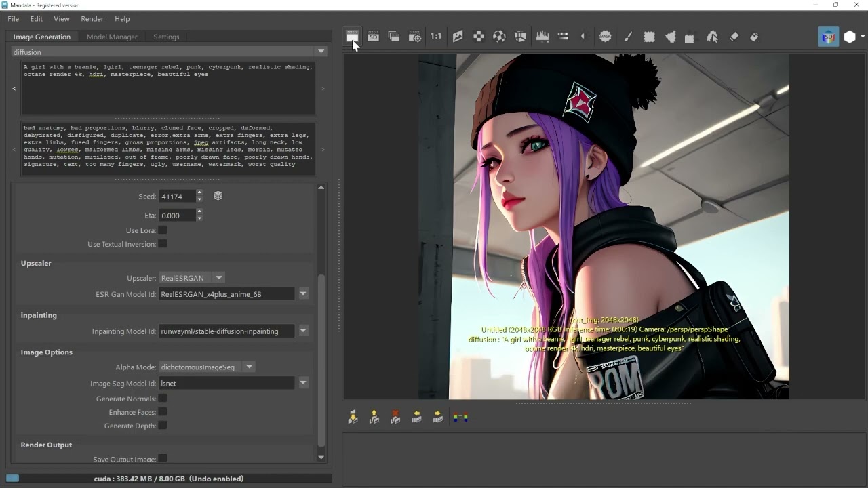
Task: Enable the Generate Depth checkbox
Action: (x=163, y=426)
